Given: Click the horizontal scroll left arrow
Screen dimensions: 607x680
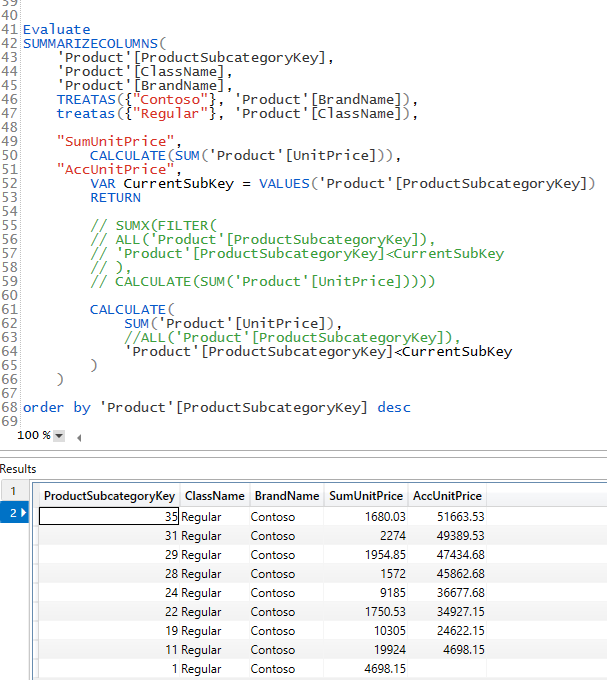Looking at the screenshot, I should (x=79, y=438).
